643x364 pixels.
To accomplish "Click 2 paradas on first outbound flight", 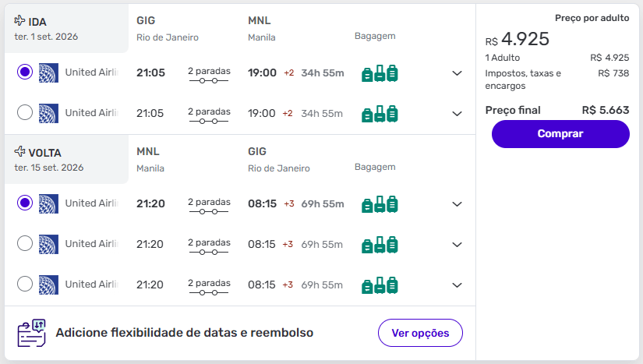I will tap(209, 72).
